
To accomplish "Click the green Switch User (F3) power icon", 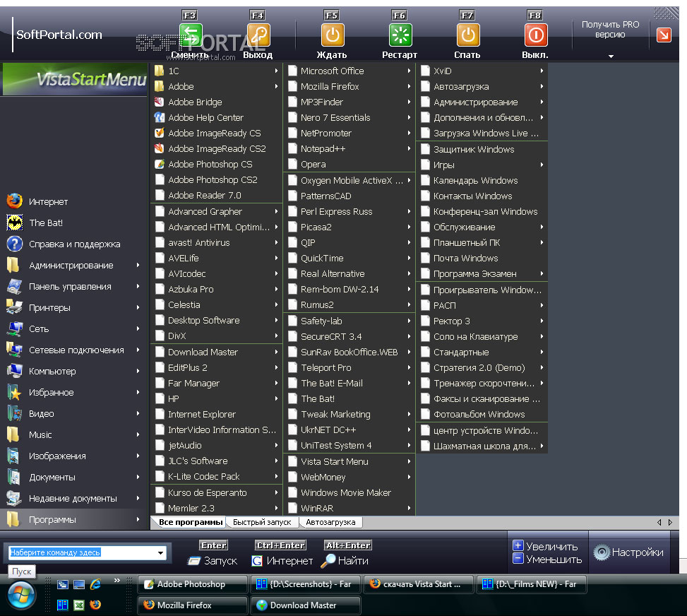I will 190,35.
